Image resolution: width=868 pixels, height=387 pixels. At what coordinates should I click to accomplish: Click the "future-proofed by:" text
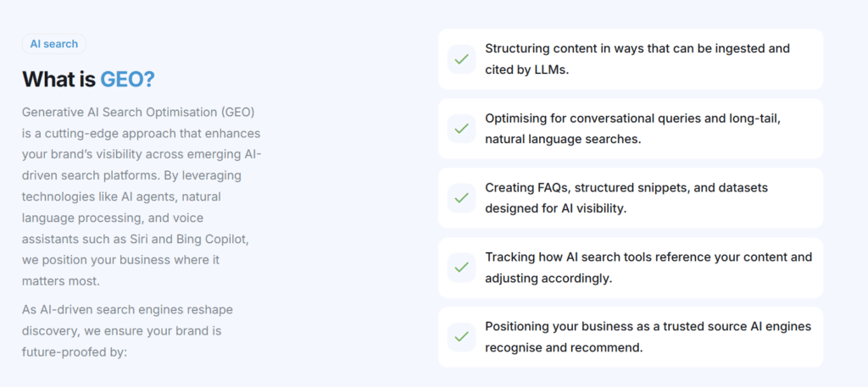pyautogui.click(x=74, y=351)
